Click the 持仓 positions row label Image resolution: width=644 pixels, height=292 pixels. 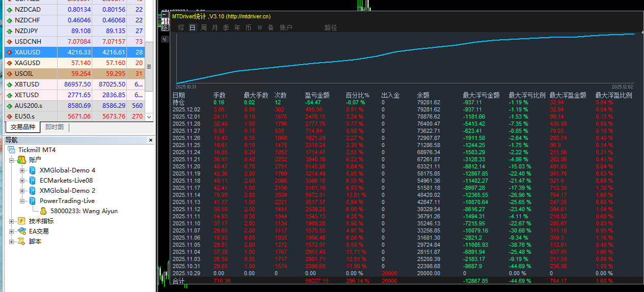179,102
